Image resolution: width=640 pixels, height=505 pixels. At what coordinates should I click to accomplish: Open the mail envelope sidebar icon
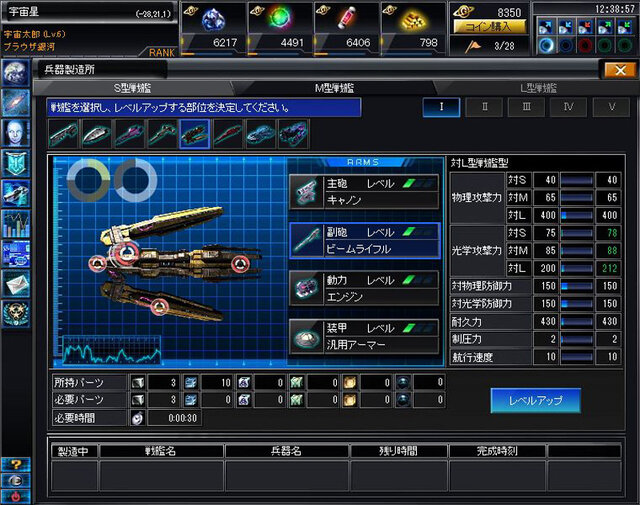coord(16,284)
